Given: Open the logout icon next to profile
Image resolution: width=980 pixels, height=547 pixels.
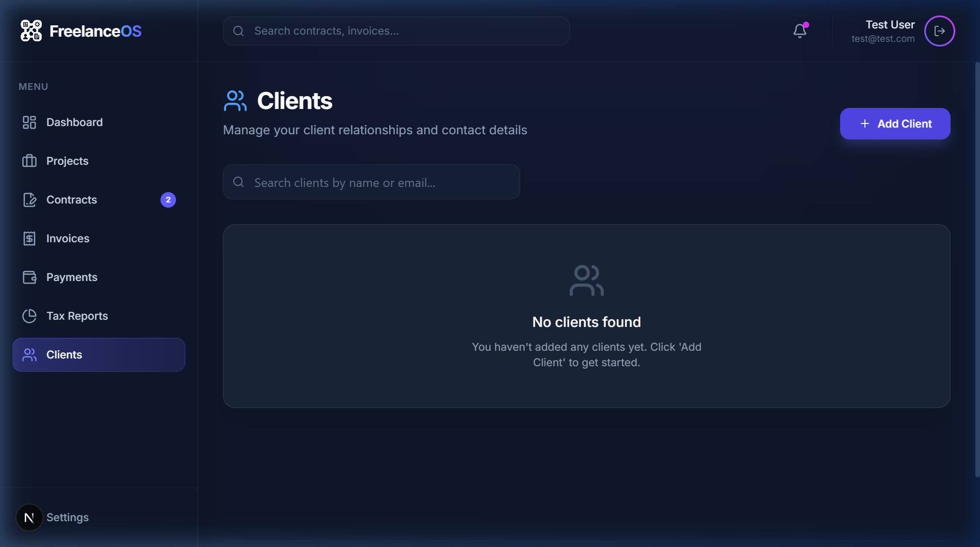Looking at the screenshot, I should pyautogui.click(x=940, y=31).
